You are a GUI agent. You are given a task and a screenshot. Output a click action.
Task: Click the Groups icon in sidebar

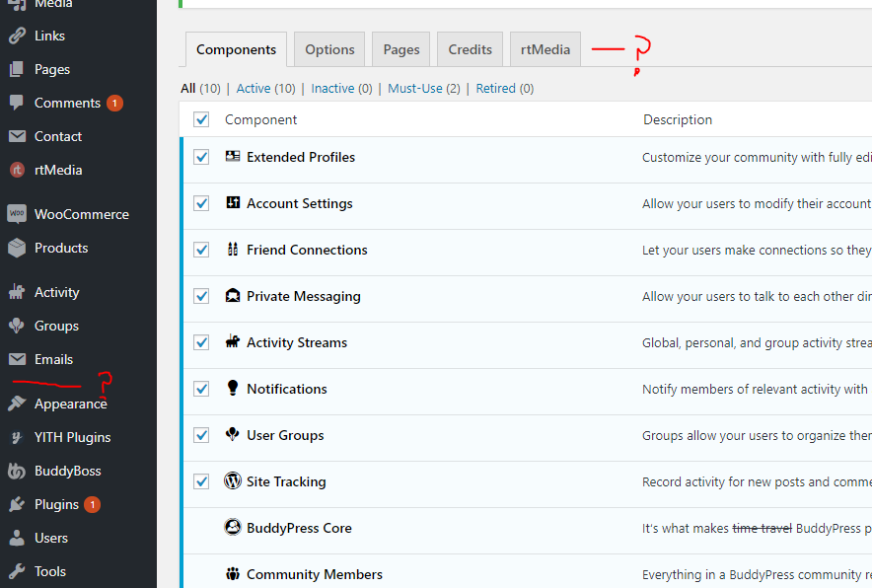click(17, 326)
